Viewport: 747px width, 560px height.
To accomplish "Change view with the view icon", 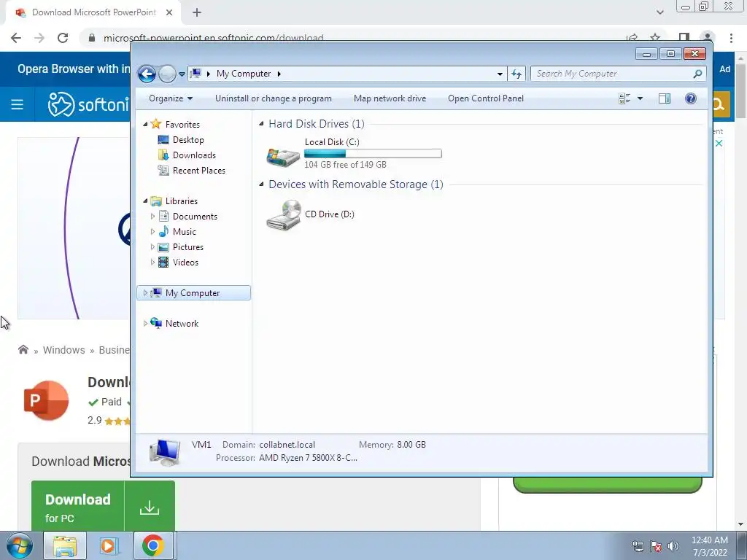I will [624, 98].
